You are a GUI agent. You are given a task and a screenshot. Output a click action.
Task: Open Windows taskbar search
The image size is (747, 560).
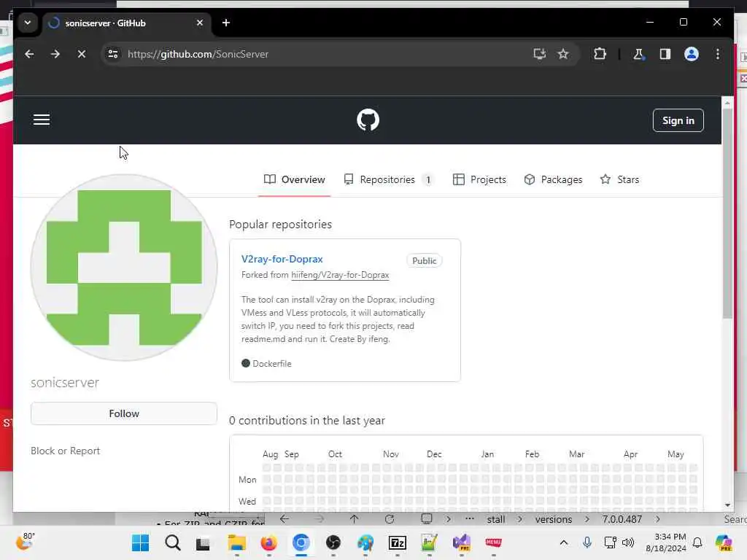(x=172, y=542)
